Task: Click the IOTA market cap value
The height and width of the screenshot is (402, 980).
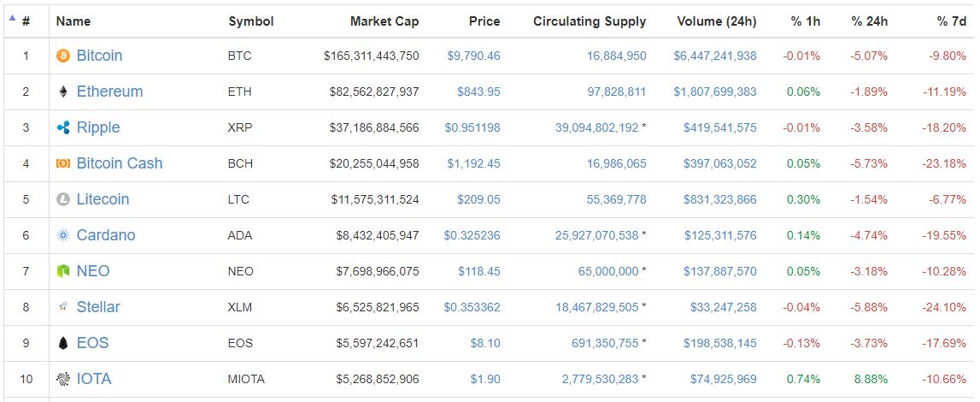Action: coord(374,379)
